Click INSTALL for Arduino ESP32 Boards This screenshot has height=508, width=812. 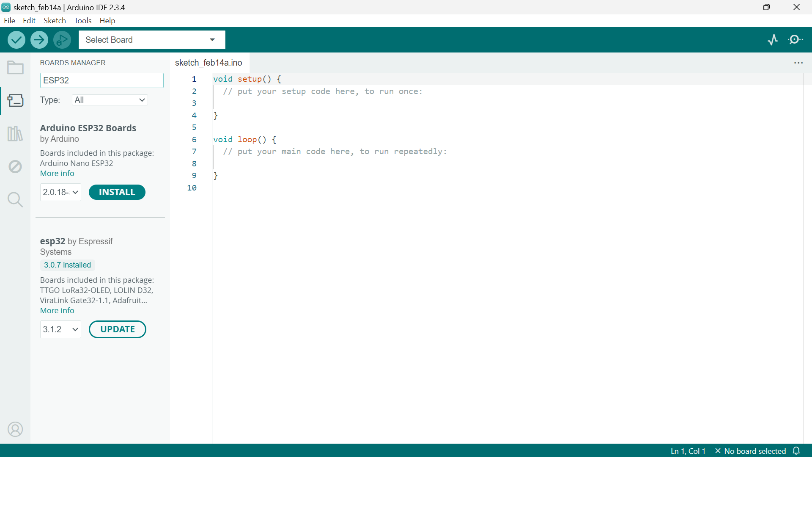[117, 192]
